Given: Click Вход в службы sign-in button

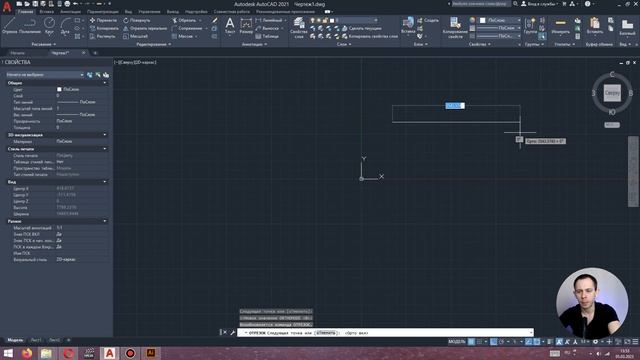Looking at the screenshot, I should (x=539, y=4).
